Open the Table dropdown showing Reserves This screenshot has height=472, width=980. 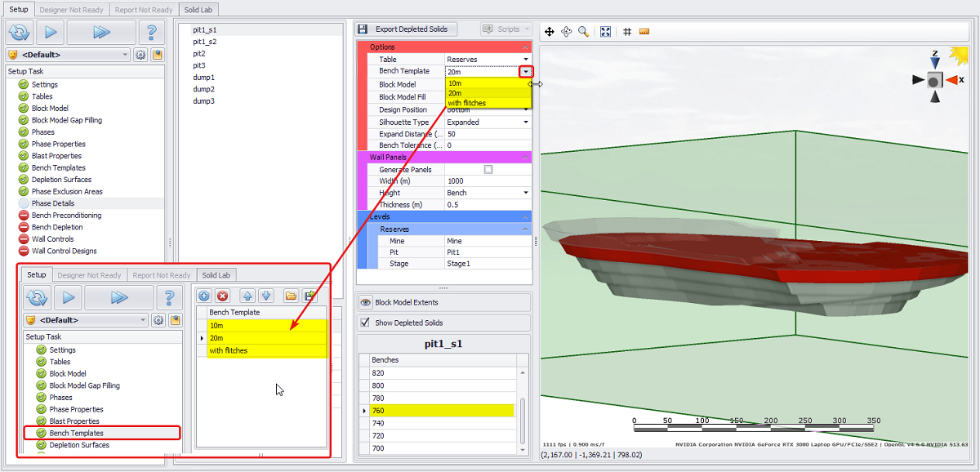[526, 60]
